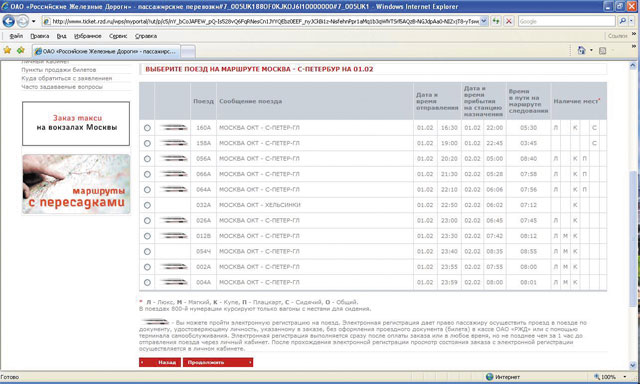
Task: Open the Правка menu
Action: coord(40,36)
